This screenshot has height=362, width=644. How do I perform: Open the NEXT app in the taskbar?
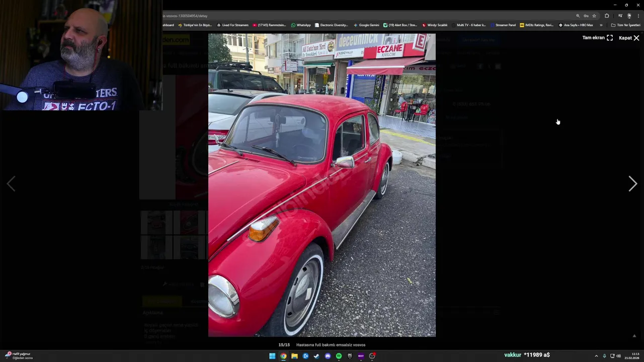pyautogui.click(x=361, y=356)
